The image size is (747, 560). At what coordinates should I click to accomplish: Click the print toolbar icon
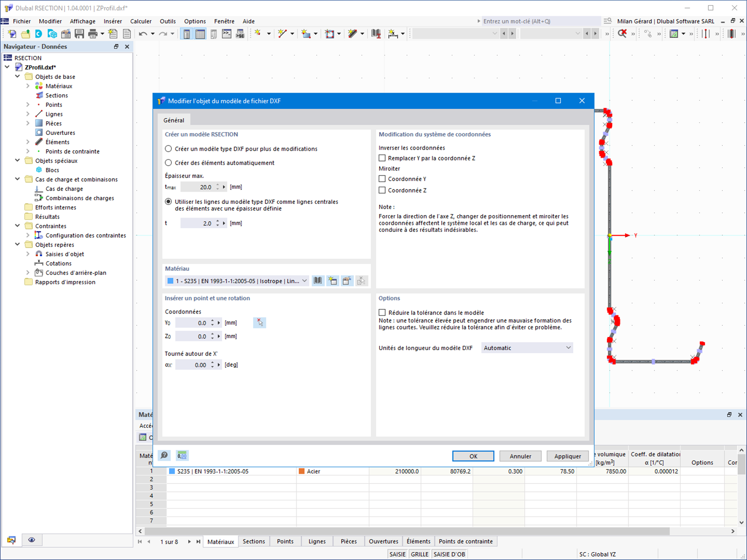pyautogui.click(x=92, y=34)
